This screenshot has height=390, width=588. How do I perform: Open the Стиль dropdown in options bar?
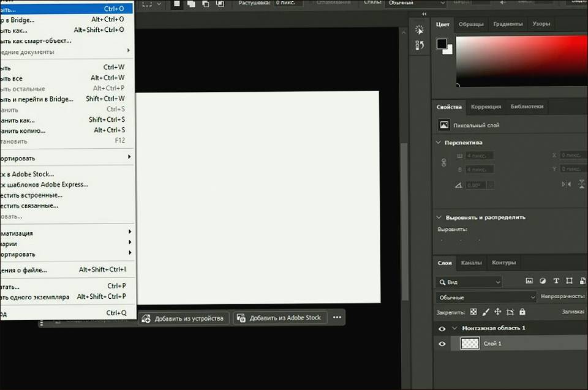(x=415, y=3)
